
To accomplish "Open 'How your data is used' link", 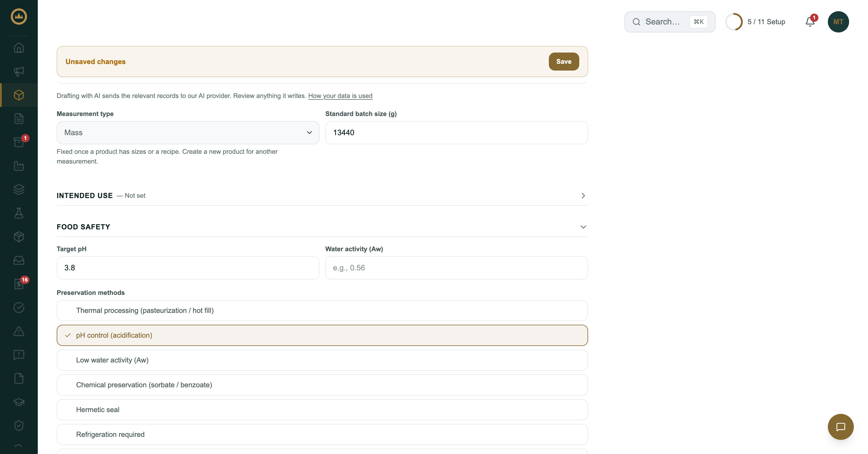I will pos(340,96).
